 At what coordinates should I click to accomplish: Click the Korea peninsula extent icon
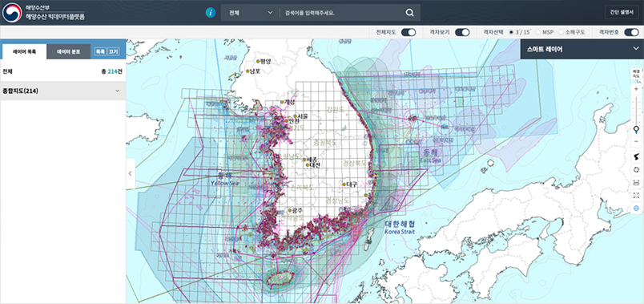[x=636, y=156]
